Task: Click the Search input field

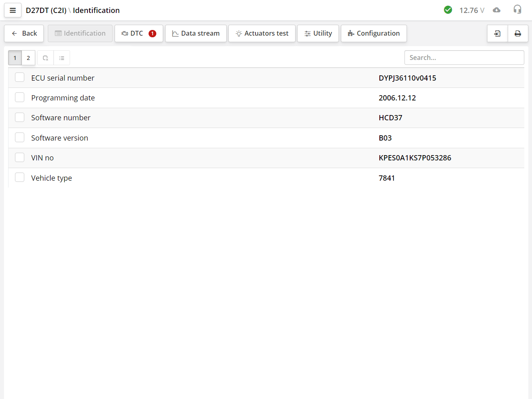Action: (464, 58)
